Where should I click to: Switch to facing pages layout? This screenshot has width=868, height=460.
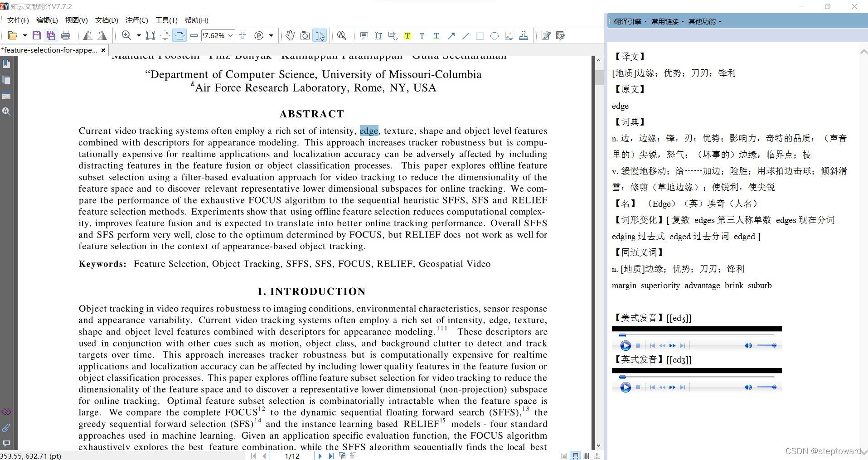tap(586, 456)
